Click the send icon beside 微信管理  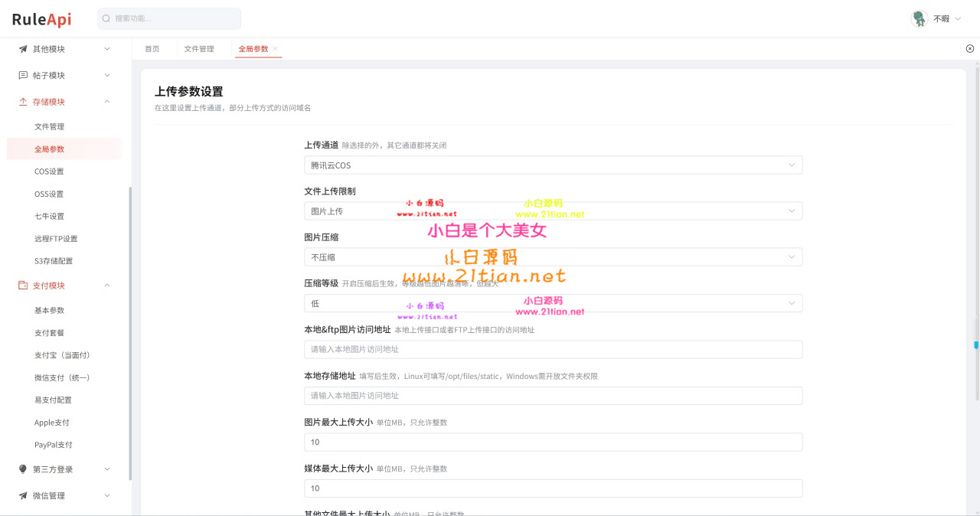[23, 495]
